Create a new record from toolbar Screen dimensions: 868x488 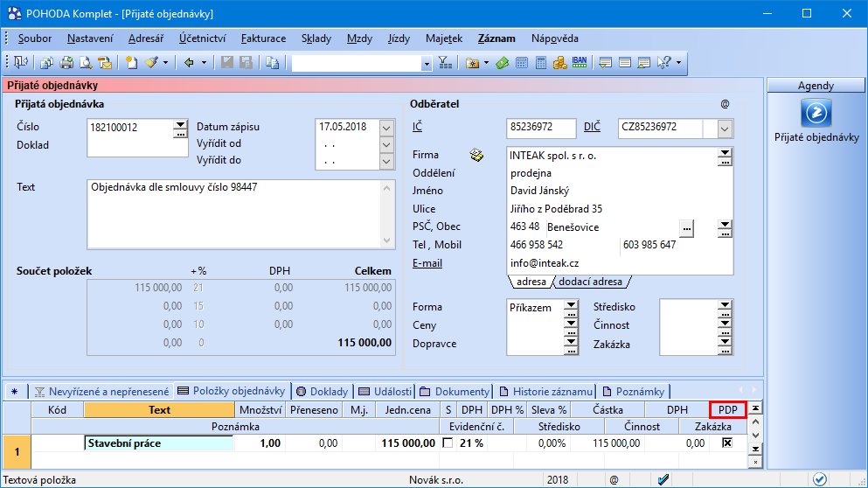click(131, 63)
